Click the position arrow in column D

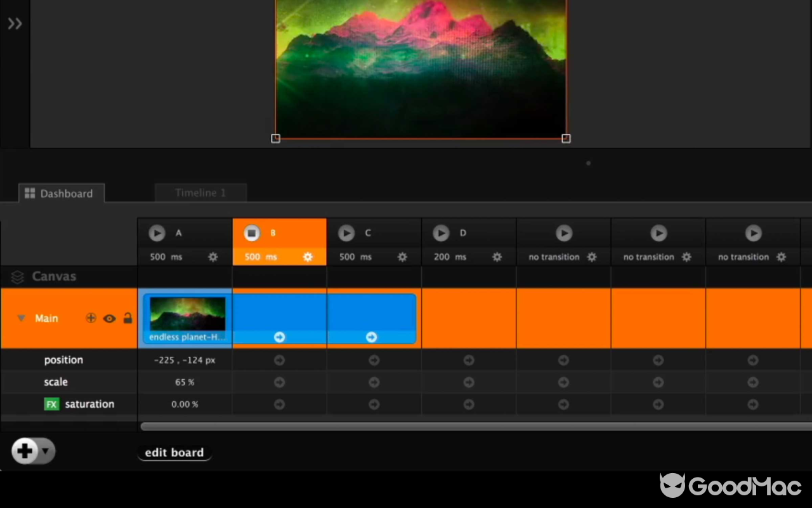(469, 360)
